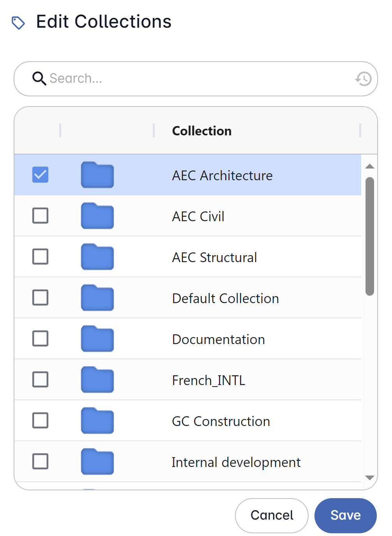This screenshot has width=392, height=536.
Task: Uncheck the AEC Architecture checkbox
Action: pos(41,175)
